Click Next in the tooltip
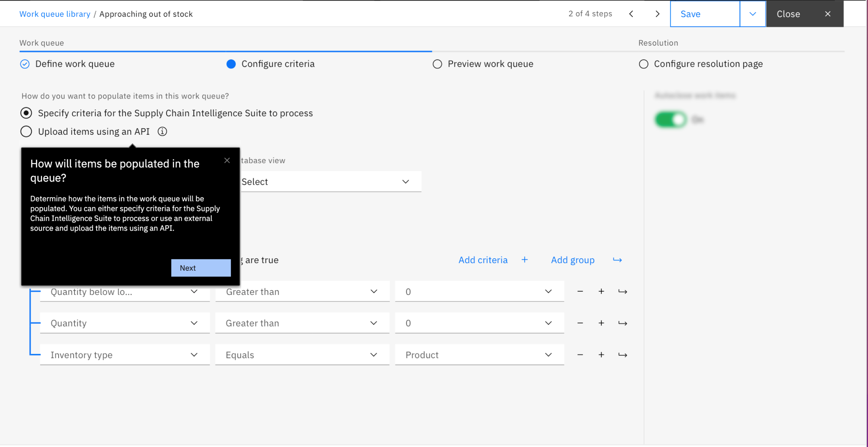This screenshot has width=868, height=447. (x=201, y=268)
